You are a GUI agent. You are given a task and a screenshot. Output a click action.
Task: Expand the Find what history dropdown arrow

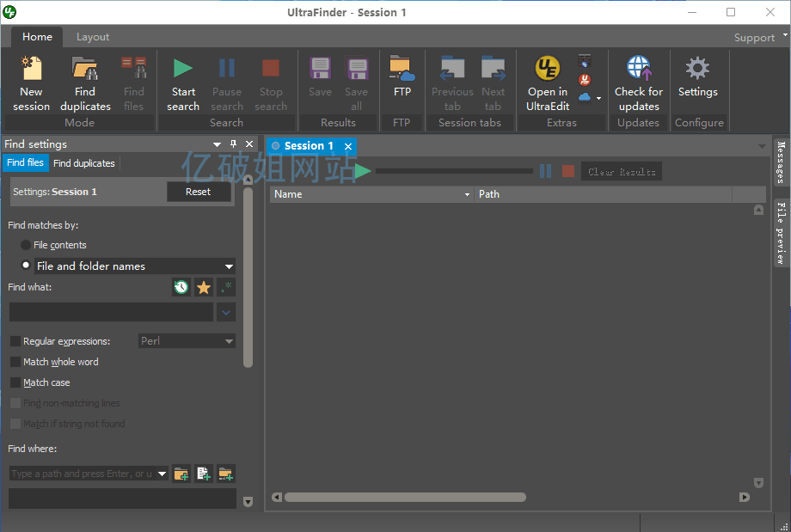click(226, 313)
